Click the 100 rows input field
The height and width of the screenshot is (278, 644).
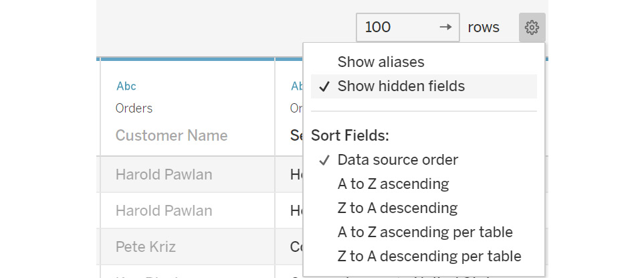(x=408, y=27)
